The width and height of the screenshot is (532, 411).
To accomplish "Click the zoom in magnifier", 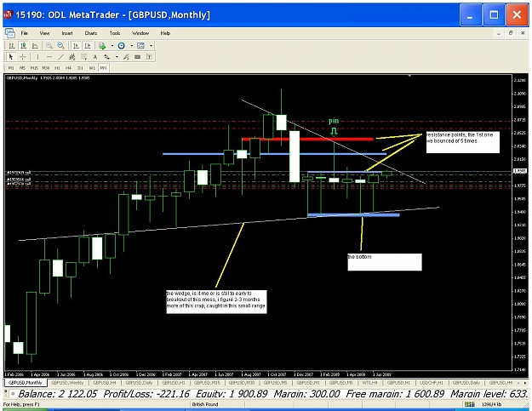I will coord(49,45).
